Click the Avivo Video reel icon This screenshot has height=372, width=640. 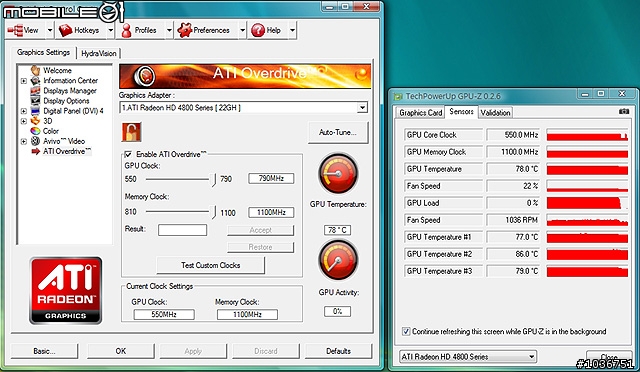click(36, 141)
